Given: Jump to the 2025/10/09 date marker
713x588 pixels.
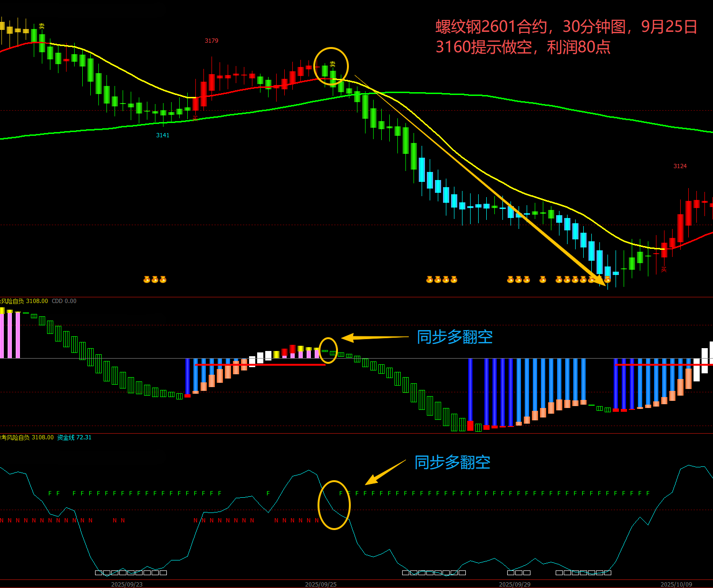Looking at the screenshot, I should click(676, 584).
